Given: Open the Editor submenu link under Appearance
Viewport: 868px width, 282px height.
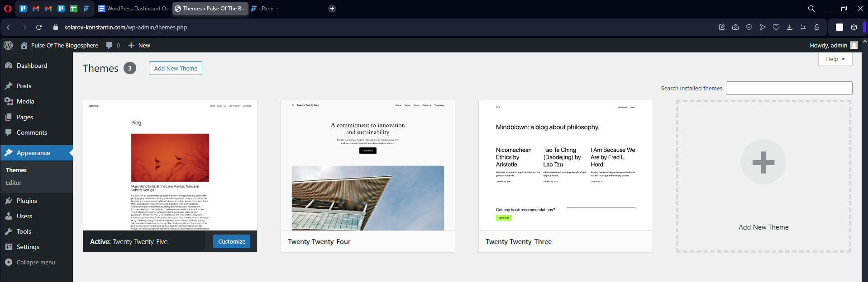Looking at the screenshot, I should (x=14, y=183).
